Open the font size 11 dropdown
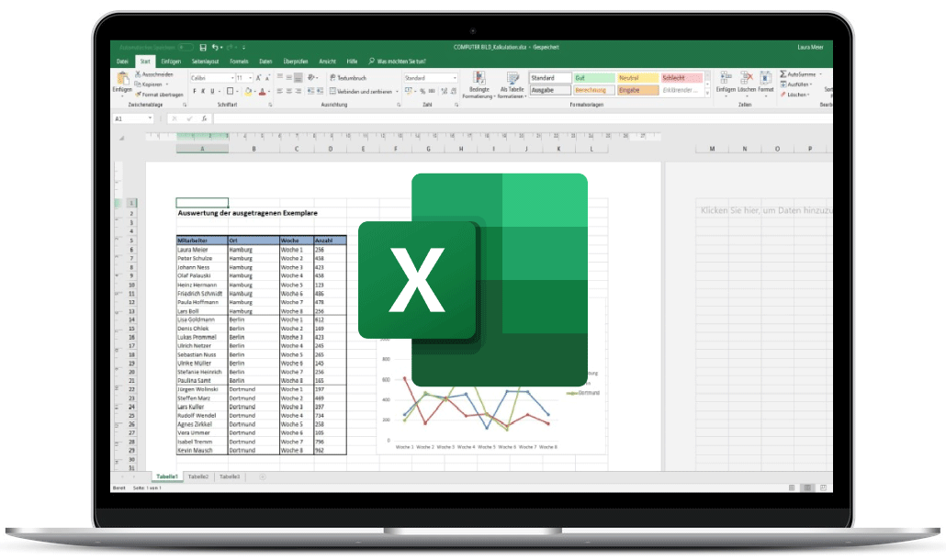The image size is (946, 560). point(251,78)
